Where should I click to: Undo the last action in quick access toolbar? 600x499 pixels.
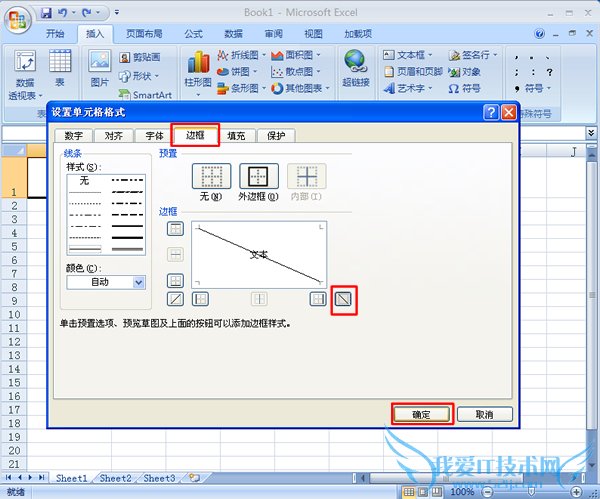(62, 13)
